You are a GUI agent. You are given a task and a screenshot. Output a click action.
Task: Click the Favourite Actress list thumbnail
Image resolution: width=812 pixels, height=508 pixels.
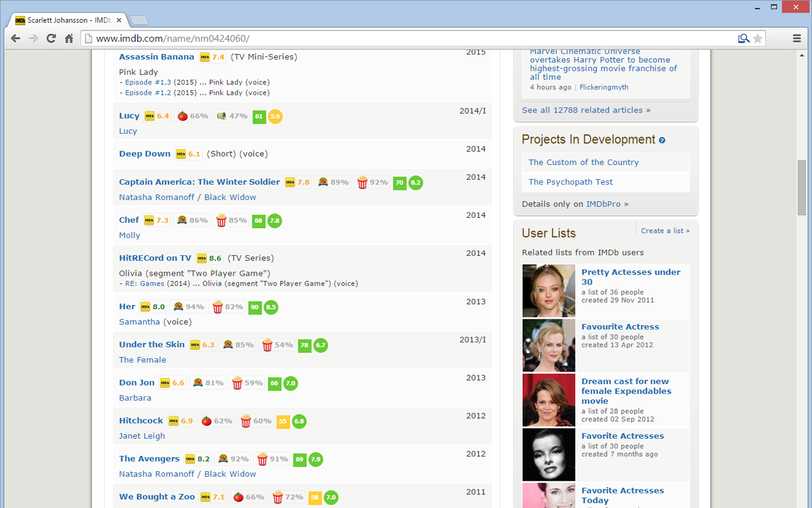(x=549, y=345)
